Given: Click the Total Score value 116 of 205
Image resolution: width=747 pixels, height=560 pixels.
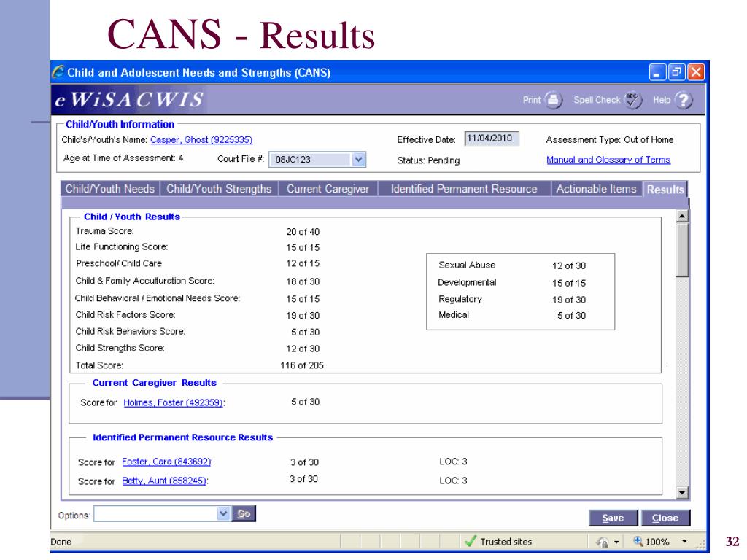Looking at the screenshot, I should 301,365.
